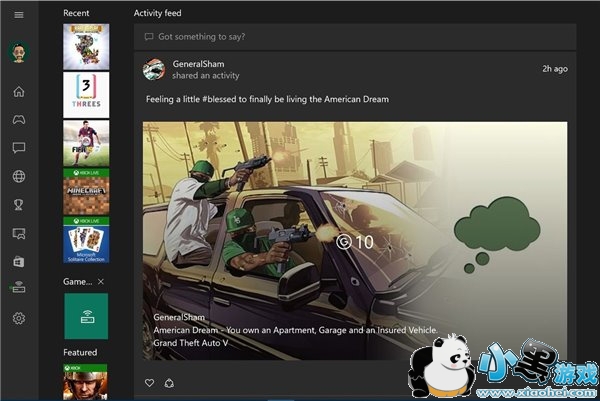Open GeneralSham's profile picture
This screenshot has height=401, width=600.
[x=154, y=70]
